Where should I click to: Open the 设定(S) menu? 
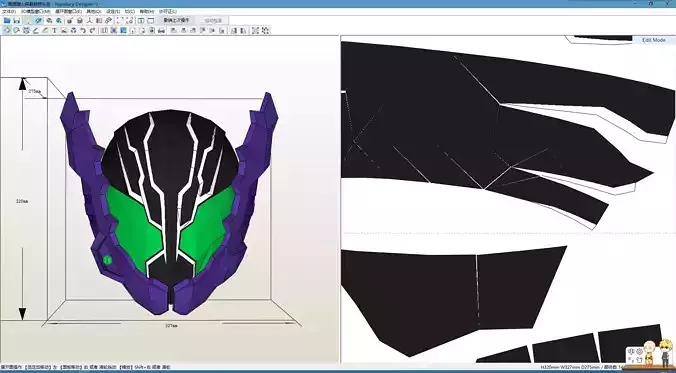[113, 11]
